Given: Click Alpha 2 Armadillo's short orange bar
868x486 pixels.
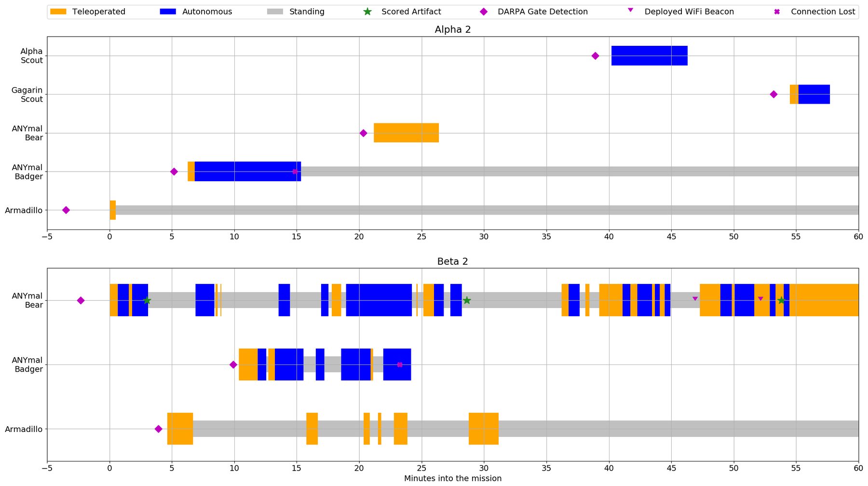Looking at the screenshot, I should tap(113, 210).
